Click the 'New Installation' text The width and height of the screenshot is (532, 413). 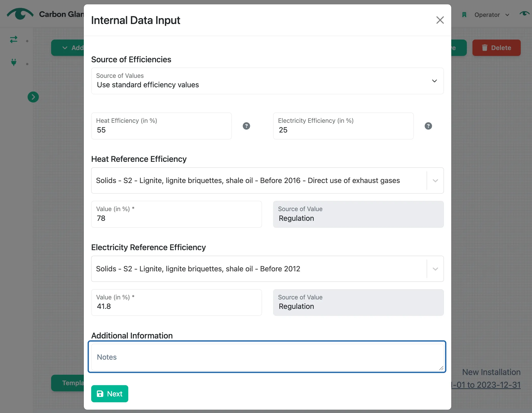click(491, 372)
